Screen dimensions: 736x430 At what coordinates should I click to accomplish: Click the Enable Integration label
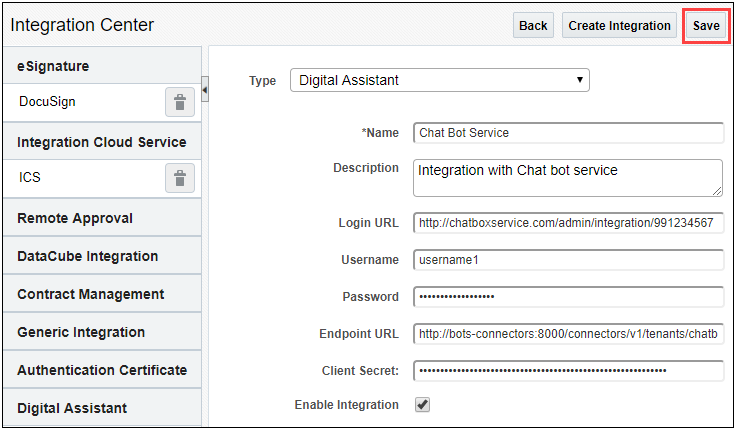click(346, 405)
